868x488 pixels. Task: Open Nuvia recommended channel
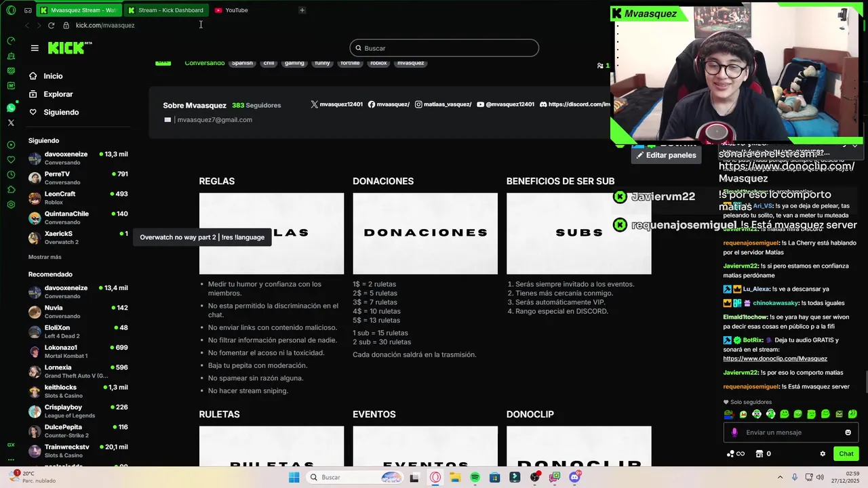(x=78, y=312)
